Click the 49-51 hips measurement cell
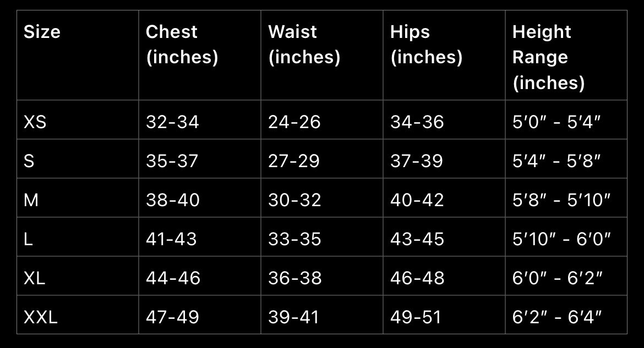The width and height of the screenshot is (644, 348). tap(416, 317)
